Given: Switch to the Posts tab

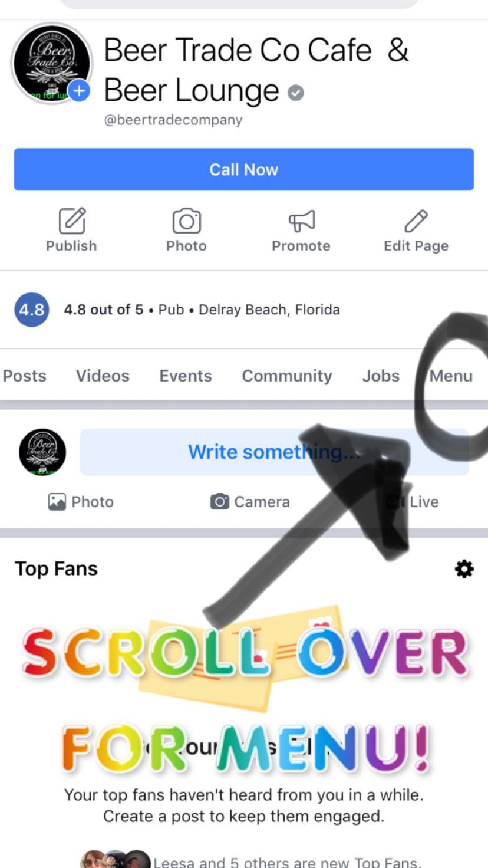Looking at the screenshot, I should click(x=24, y=376).
